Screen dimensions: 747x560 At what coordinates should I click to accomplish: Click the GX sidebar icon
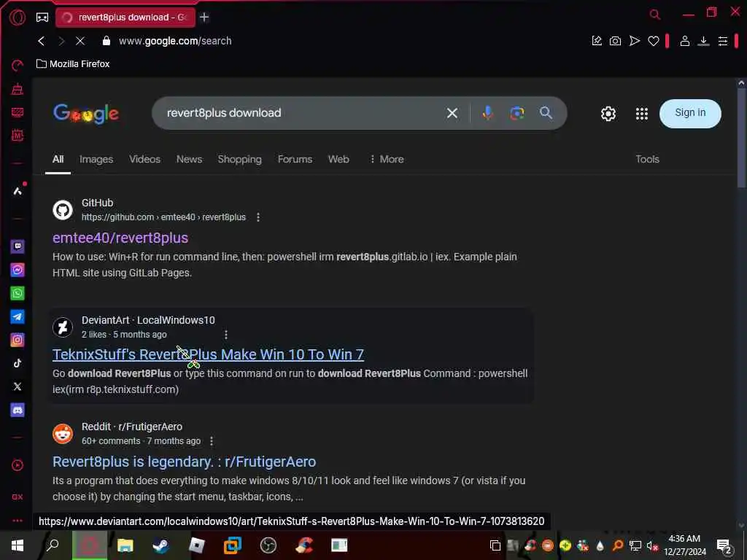tap(18, 497)
